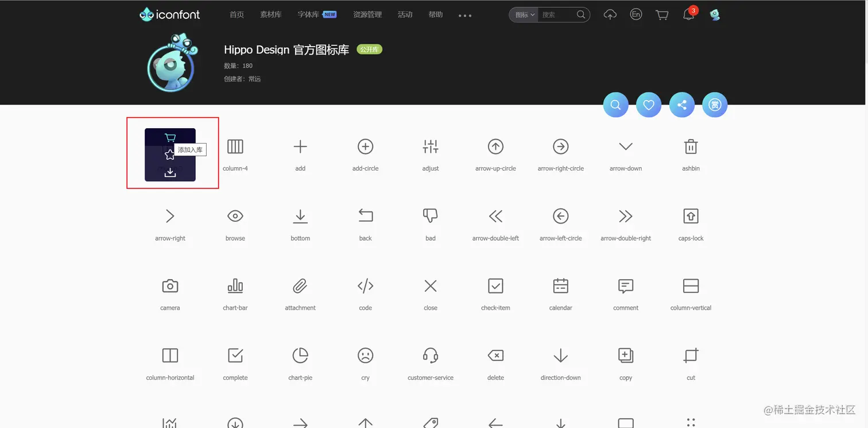The image size is (868, 428).
Task: Open the 帮助 menu item
Action: [x=436, y=15]
